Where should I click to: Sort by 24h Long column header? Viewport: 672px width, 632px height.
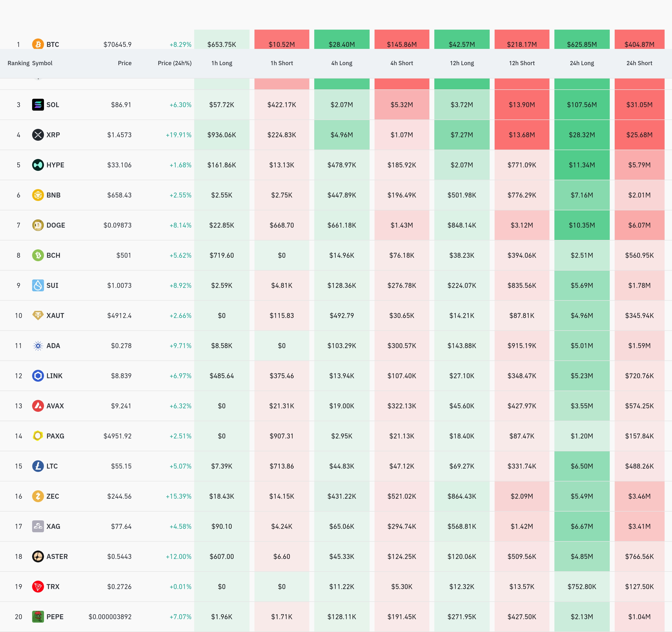coord(581,63)
